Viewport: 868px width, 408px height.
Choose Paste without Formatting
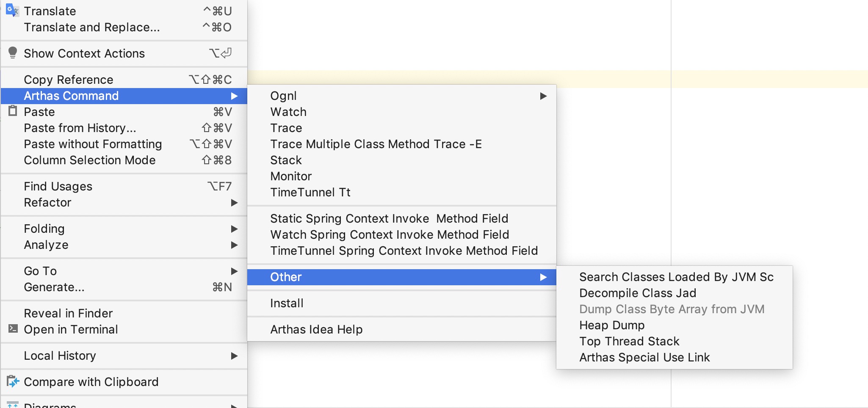tap(124, 144)
